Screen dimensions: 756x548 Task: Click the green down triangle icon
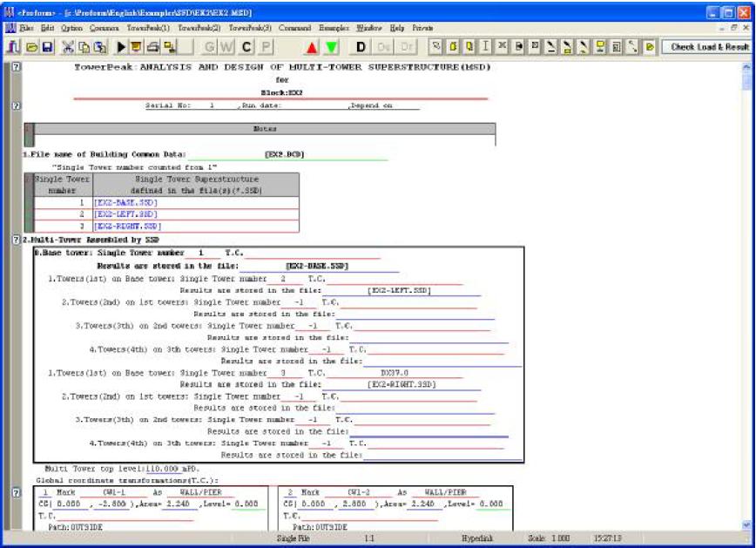331,47
